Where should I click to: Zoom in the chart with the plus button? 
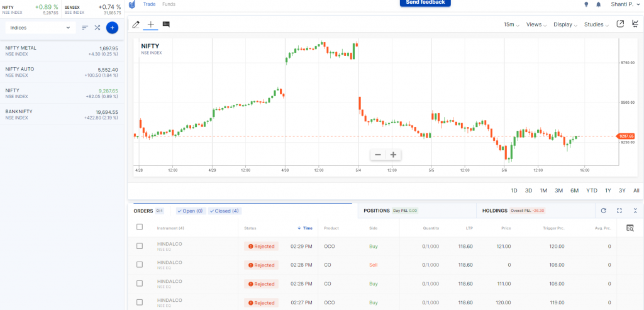point(393,155)
